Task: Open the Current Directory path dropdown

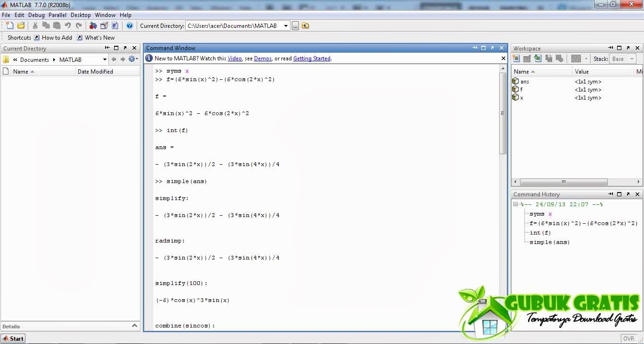Action: [x=286, y=25]
